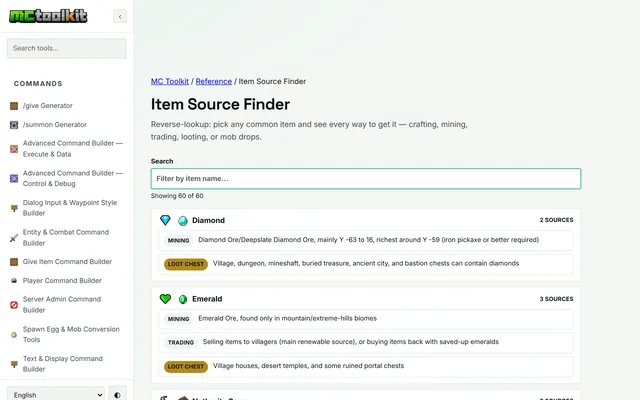Open Text & Display Command Builder
The height and width of the screenshot is (400, 640).
(x=63, y=364)
